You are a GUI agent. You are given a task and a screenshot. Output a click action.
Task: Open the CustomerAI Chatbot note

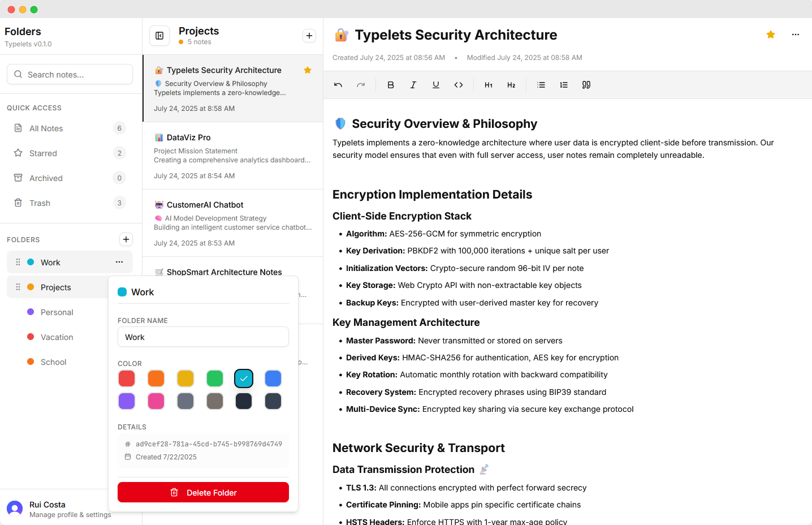pos(233,223)
